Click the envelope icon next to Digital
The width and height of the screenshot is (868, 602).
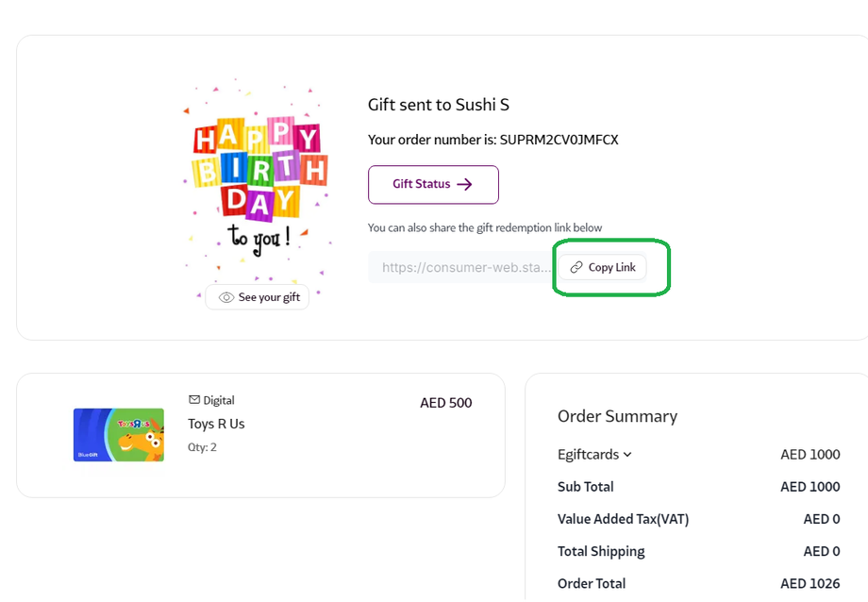point(194,400)
